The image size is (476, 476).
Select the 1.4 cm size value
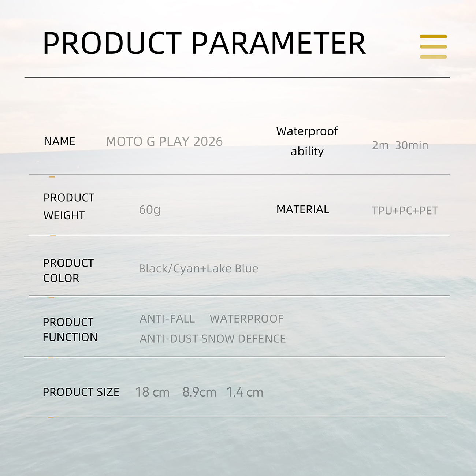[245, 392]
